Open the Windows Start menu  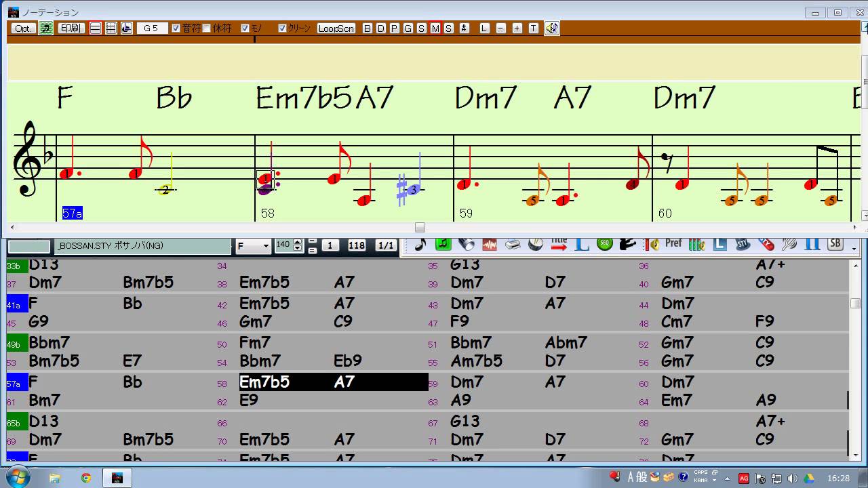pos(18,476)
